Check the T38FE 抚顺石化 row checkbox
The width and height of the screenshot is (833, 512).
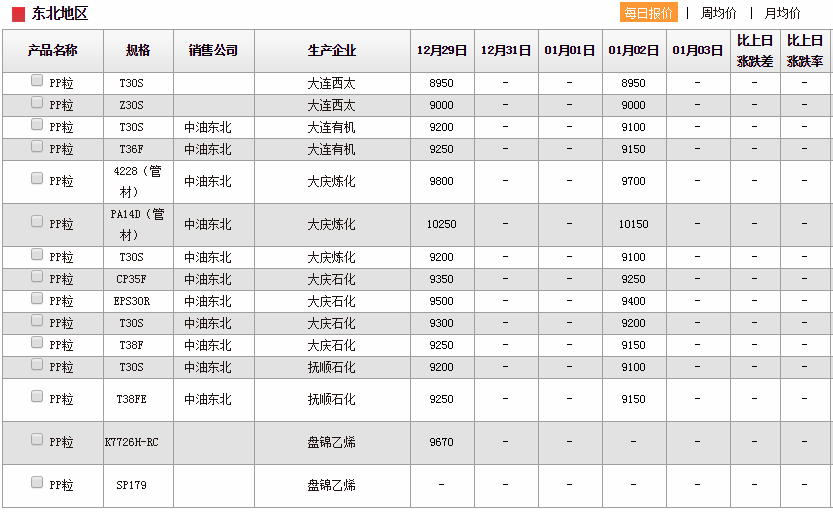point(37,396)
